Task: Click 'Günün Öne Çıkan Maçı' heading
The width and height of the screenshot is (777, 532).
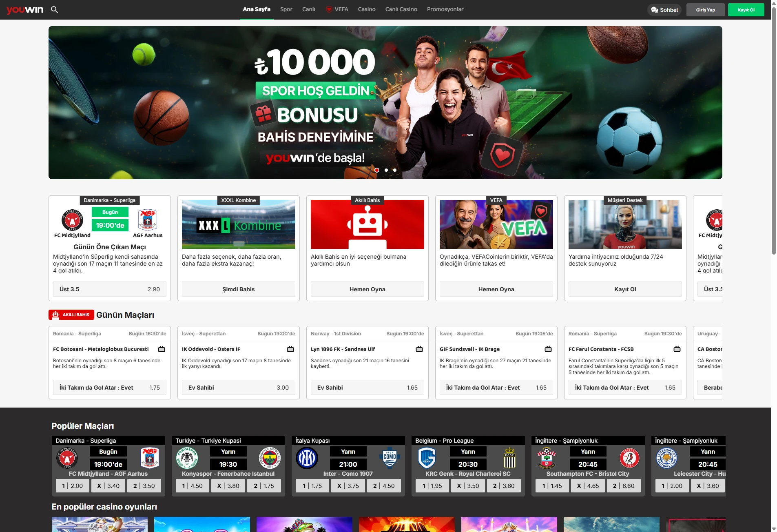Action: (110, 247)
